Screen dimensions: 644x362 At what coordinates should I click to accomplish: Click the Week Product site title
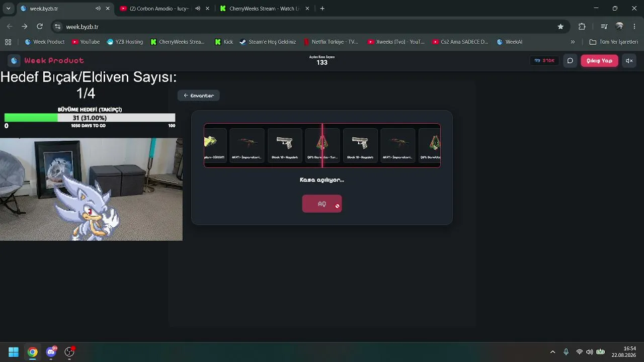coord(54,60)
